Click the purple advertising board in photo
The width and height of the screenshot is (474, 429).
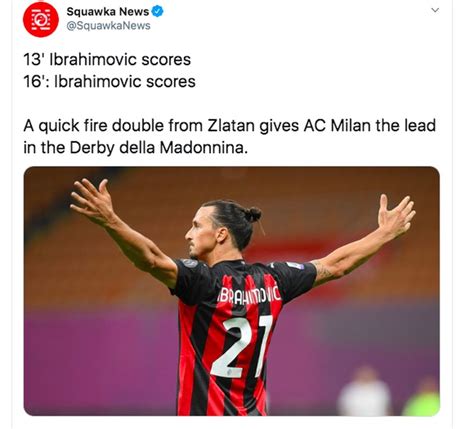click(100, 362)
